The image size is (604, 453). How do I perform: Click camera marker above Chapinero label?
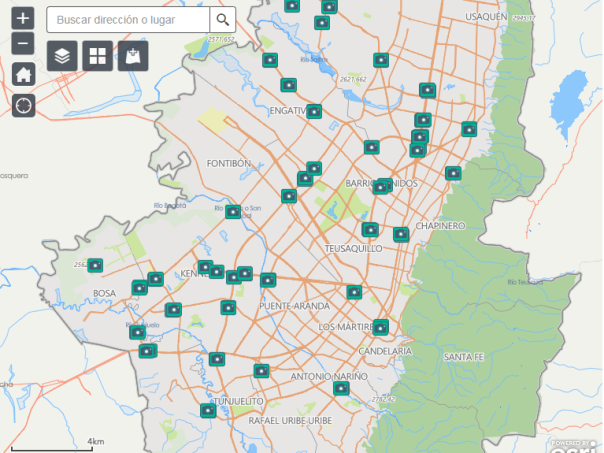(401, 234)
